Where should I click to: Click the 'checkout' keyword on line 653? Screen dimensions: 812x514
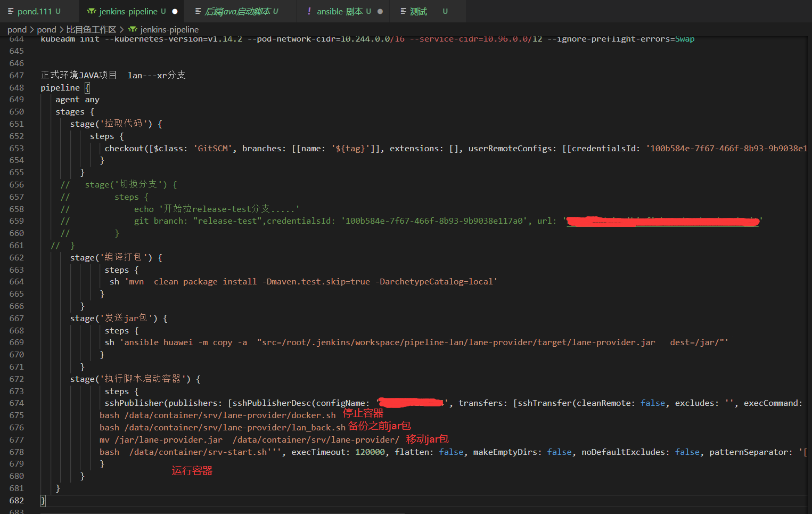pyautogui.click(x=124, y=148)
